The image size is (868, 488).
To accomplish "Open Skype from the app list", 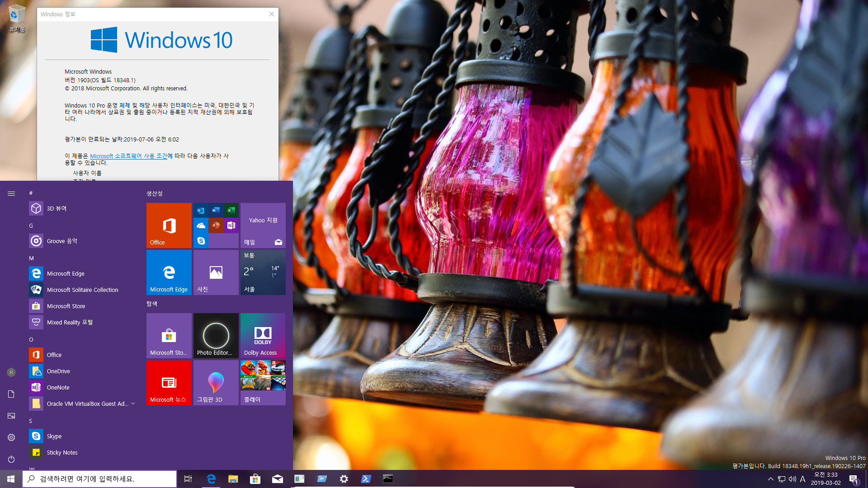I will point(81,436).
